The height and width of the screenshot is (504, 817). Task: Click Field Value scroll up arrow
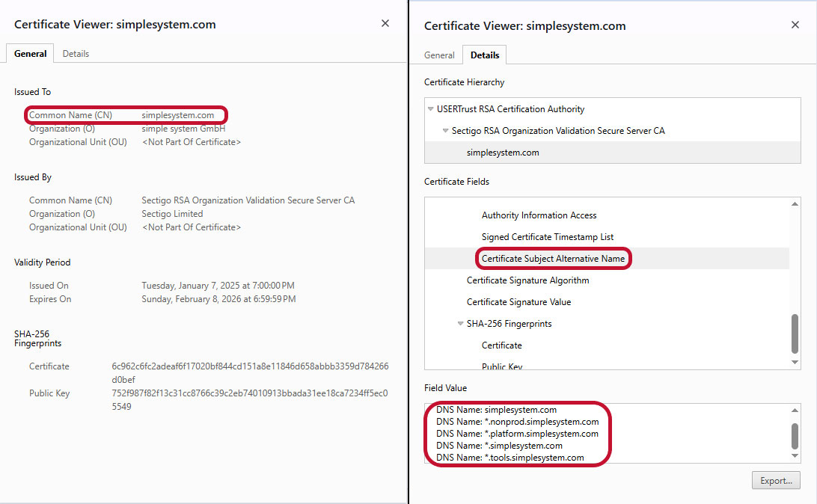[795, 411]
